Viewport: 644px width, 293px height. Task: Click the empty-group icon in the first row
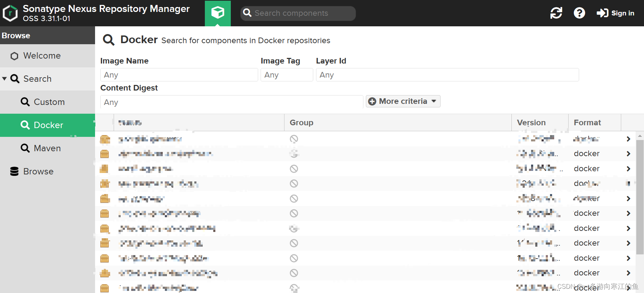click(x=294, y=139)
